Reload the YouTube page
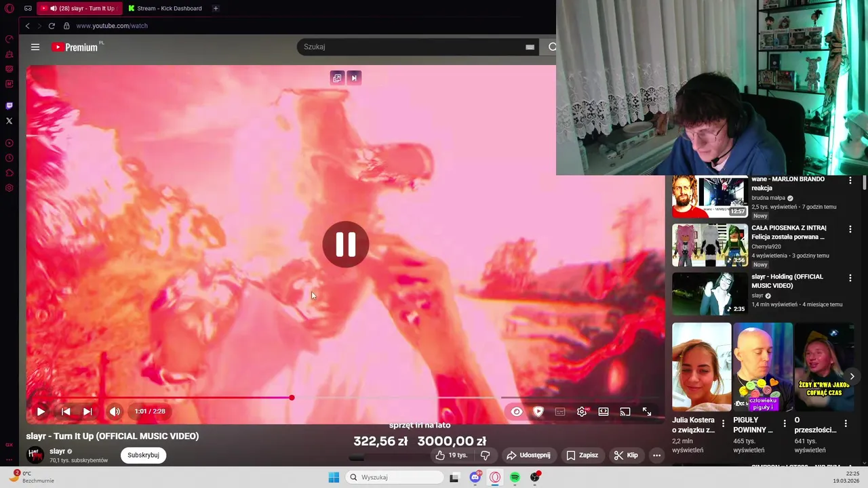 click(x=52, y=26)
